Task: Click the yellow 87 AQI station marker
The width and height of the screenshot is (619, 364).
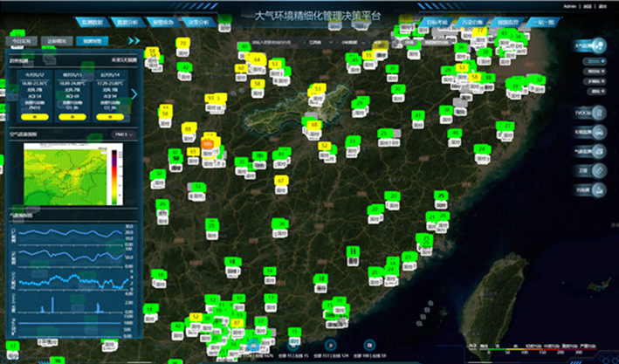Action: tap(237, 323)
